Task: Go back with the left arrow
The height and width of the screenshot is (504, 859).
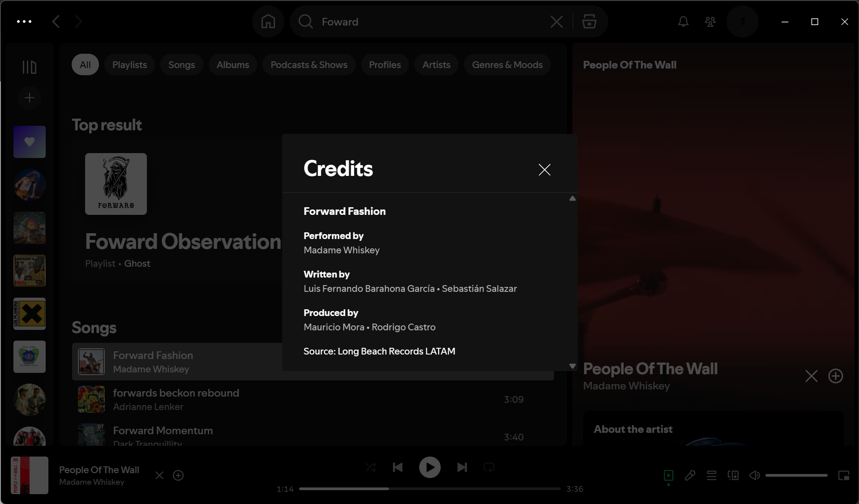Action: 56,21
